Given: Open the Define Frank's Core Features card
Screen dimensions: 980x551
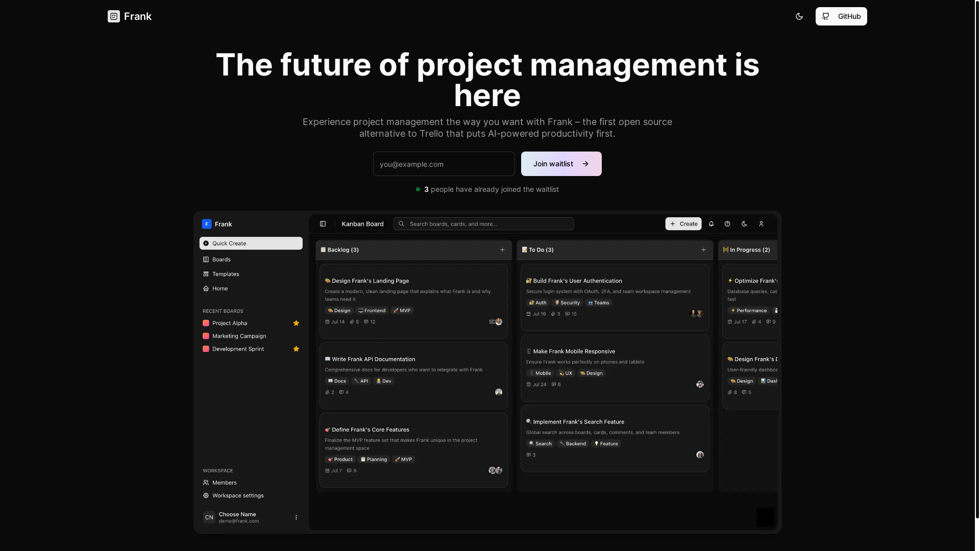Looking at the screenshot, I should [x=413, y=450].
